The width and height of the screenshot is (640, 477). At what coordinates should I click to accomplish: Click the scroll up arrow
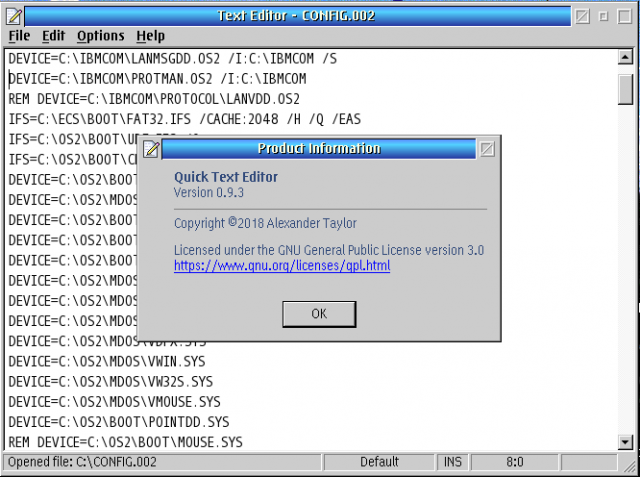tap(626, 58)
